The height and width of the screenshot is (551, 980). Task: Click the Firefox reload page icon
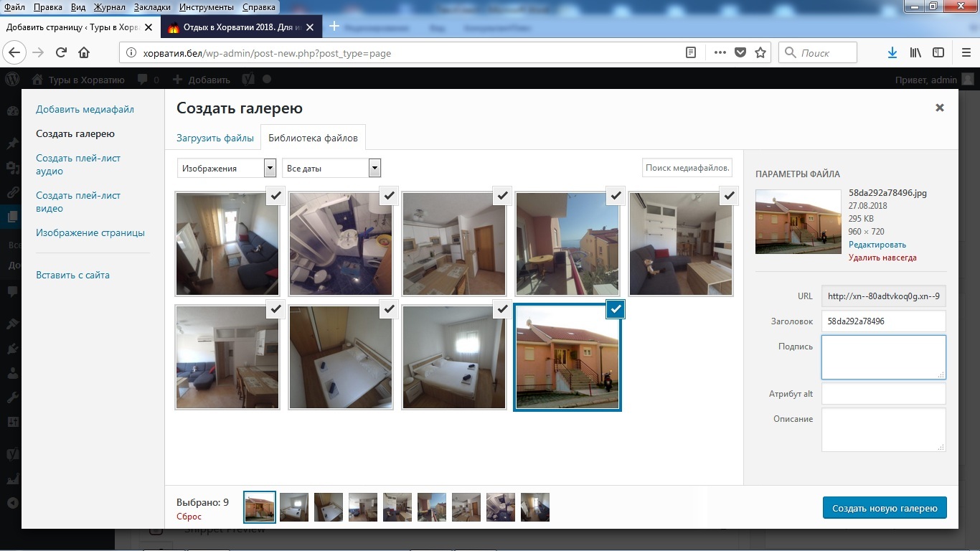coord(61,52)
